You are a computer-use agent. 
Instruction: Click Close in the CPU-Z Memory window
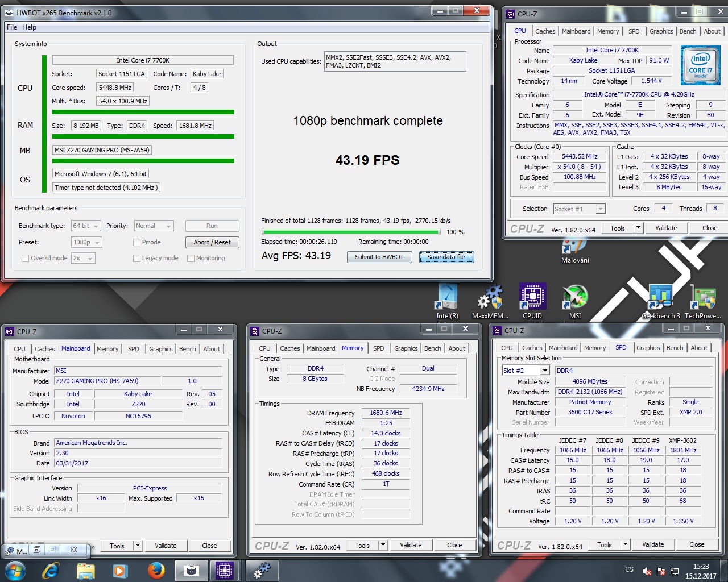point(454,545)
